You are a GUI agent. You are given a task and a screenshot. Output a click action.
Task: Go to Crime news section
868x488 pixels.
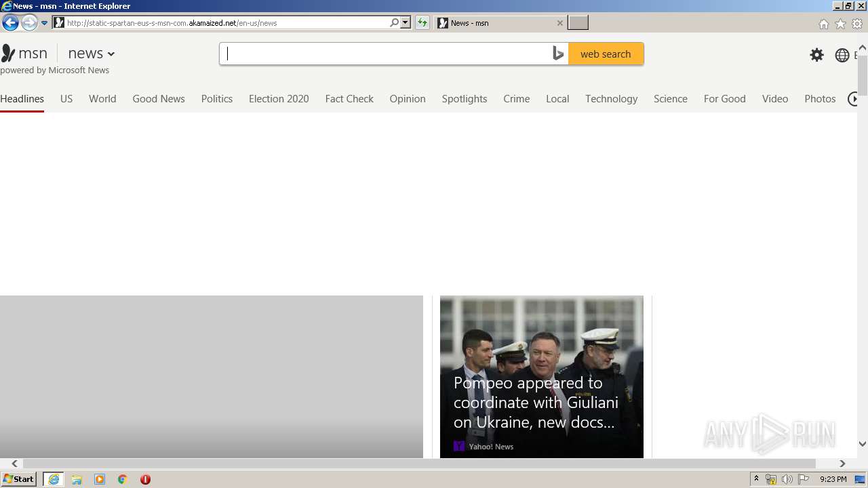517,99
